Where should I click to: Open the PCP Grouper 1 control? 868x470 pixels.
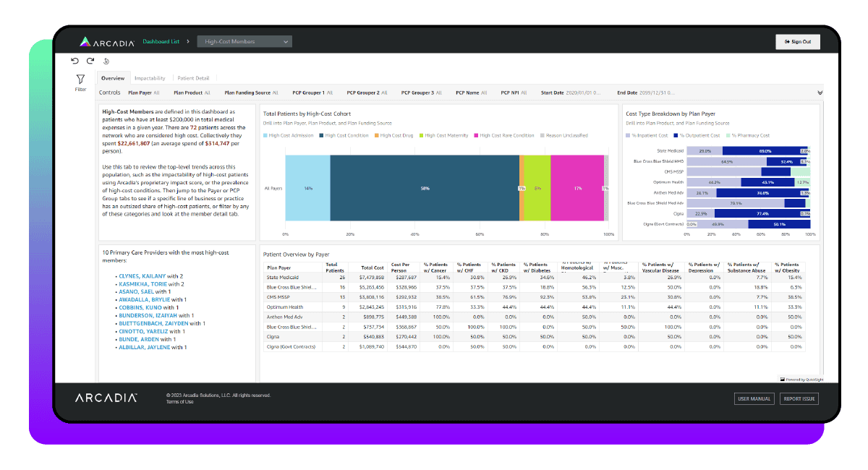tap(312, 93)
